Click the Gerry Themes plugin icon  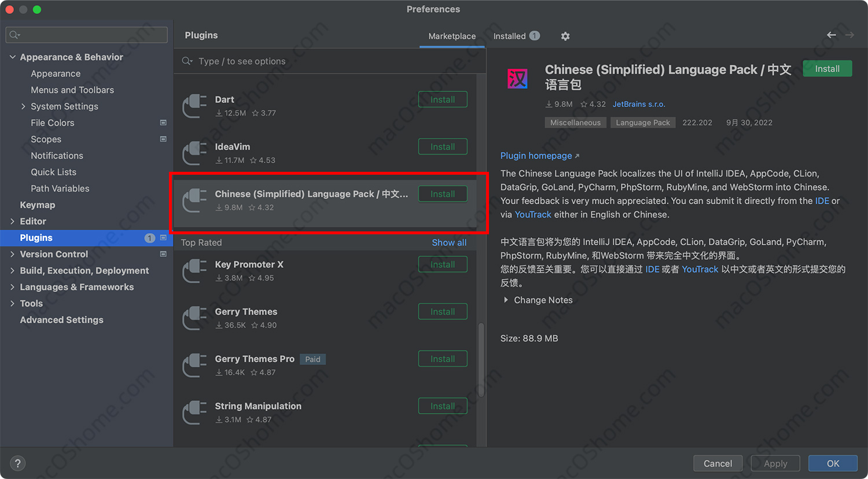coord(195,318)
